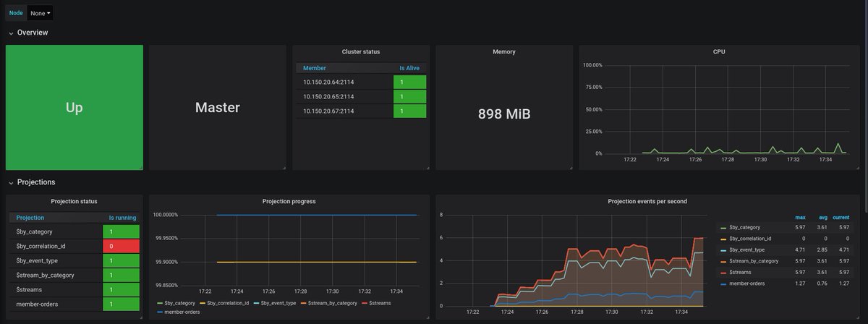This screenshot has height=324, width=868.
Task: Sort events legend by current column
Action: 841,217
